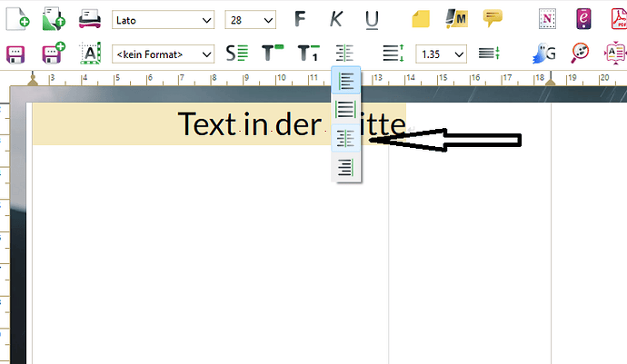
Task: Export as e-book with the e icon
Action: (x=583, y=18)
